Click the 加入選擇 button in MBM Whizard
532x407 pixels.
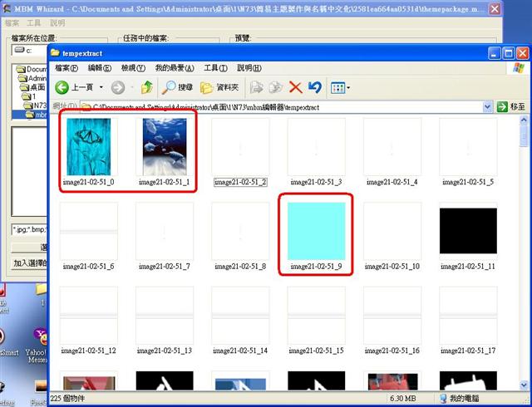(x=30, y=263)
